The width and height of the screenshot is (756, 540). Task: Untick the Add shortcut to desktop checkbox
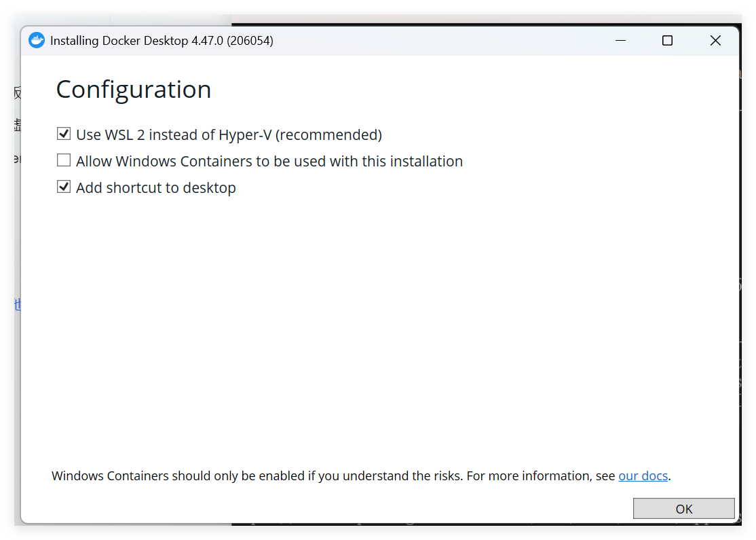click(64, 187)
